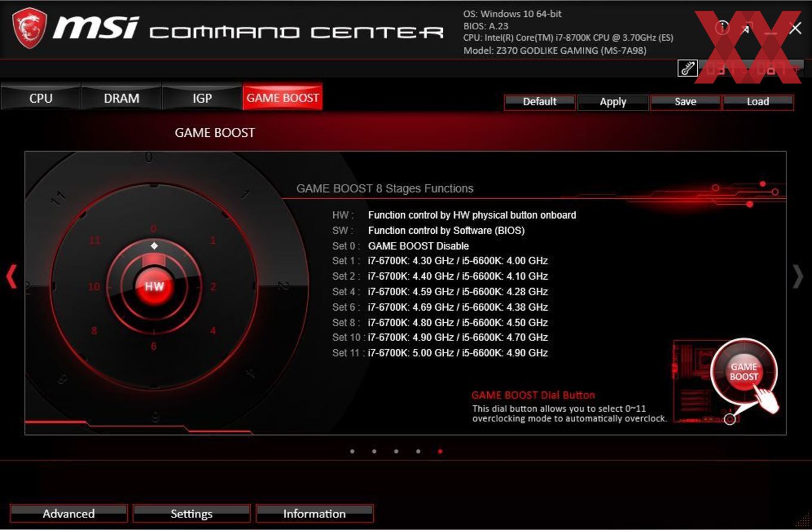Image resolution: width=812 pixels, height=530 pixels.
Task: Select red stage 10 on inner dial
Action: click(94, 287)
